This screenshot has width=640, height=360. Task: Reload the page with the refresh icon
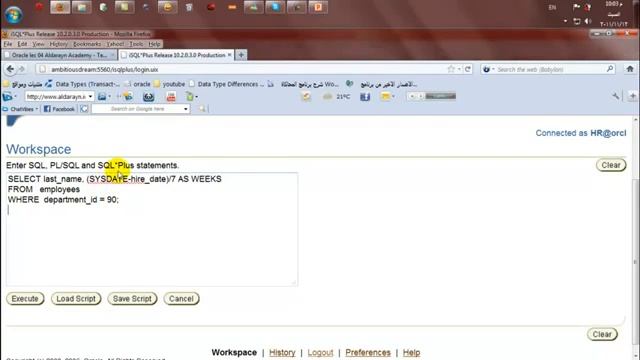point(468,69)
